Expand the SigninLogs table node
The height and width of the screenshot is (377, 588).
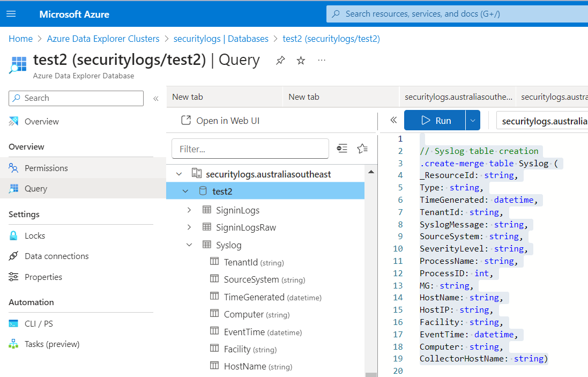189,210
